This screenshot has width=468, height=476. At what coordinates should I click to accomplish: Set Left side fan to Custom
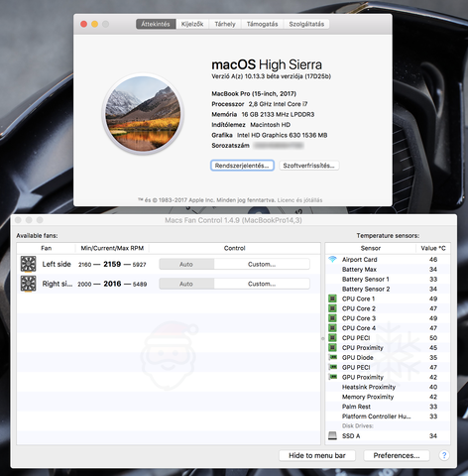click(262, 264)
